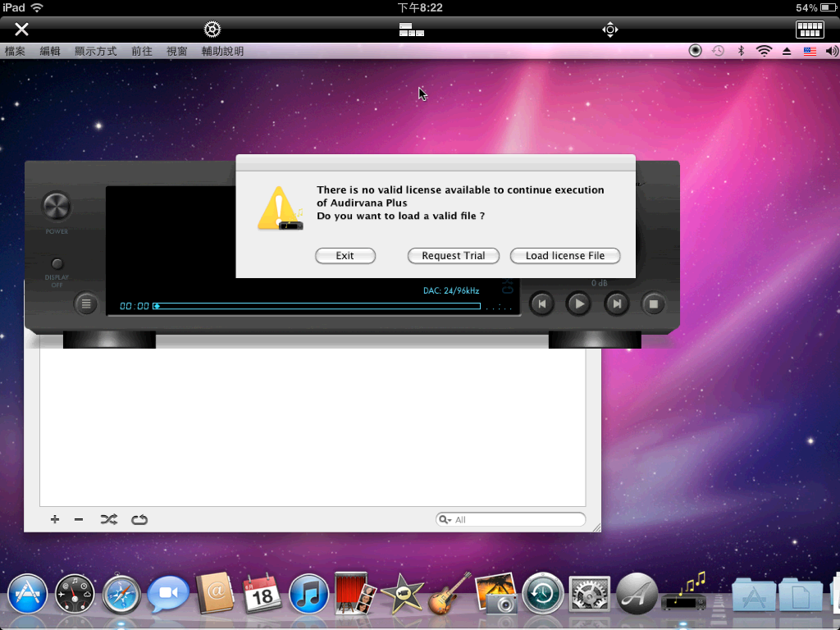This screenshot has width=840, height=630.
Task: Open iChat from the Dock
Action: (167, 594)
